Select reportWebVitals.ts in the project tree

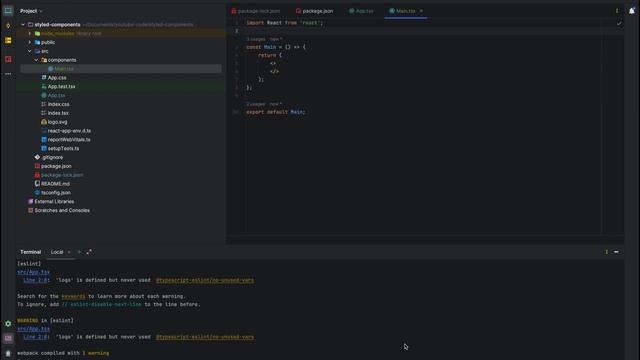click(x=69, y=140)
